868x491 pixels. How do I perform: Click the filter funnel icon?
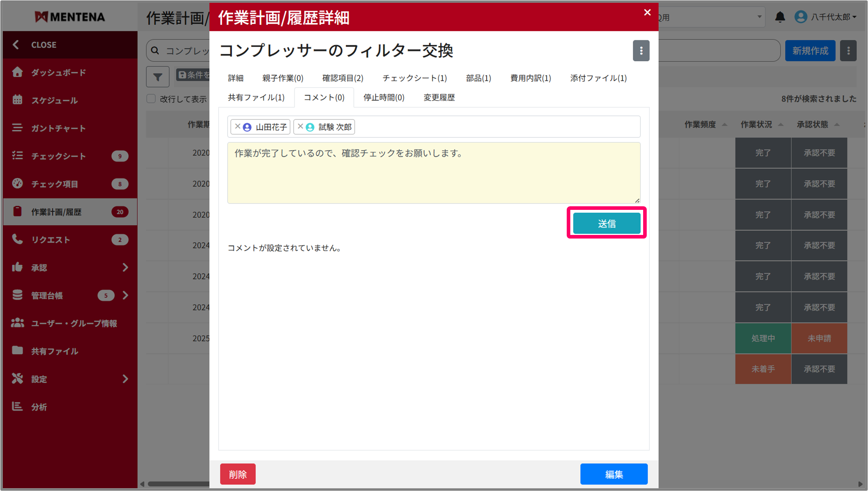click(x=158, y=76)
